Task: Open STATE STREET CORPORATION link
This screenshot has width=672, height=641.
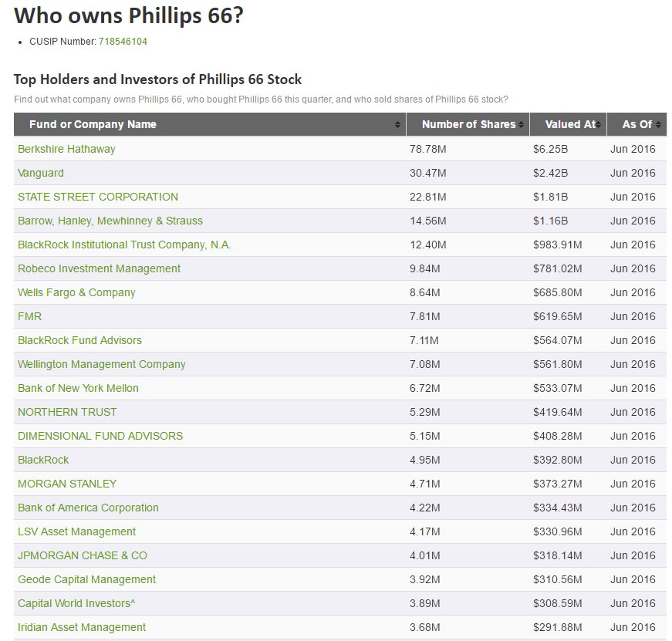Action: pos(98,197)
